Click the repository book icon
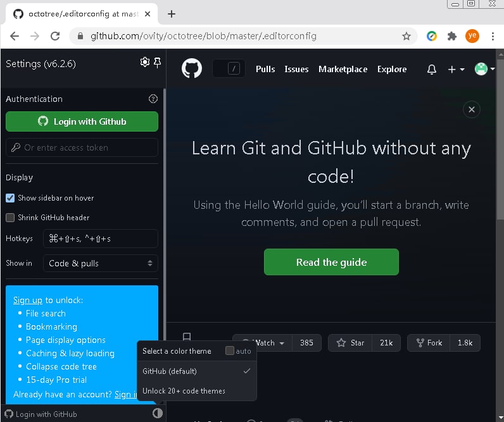 point(187,337)
